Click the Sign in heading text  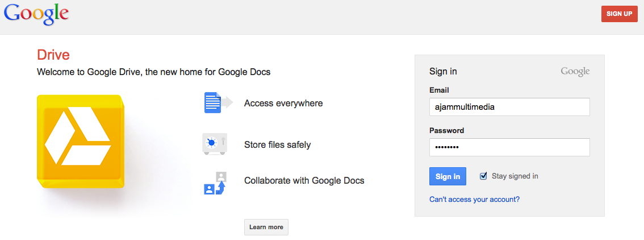(443, 72)
